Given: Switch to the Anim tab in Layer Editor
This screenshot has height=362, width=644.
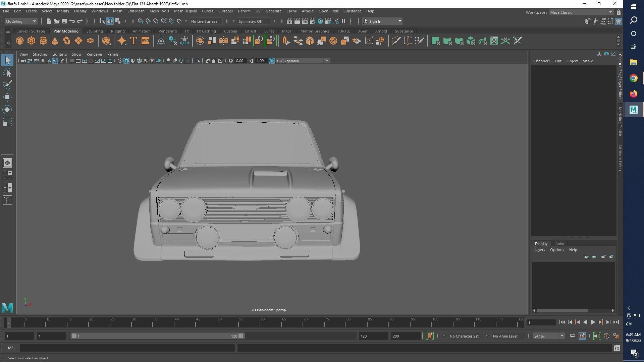Looking at the screenshot, I should click(x=559, y=244).
